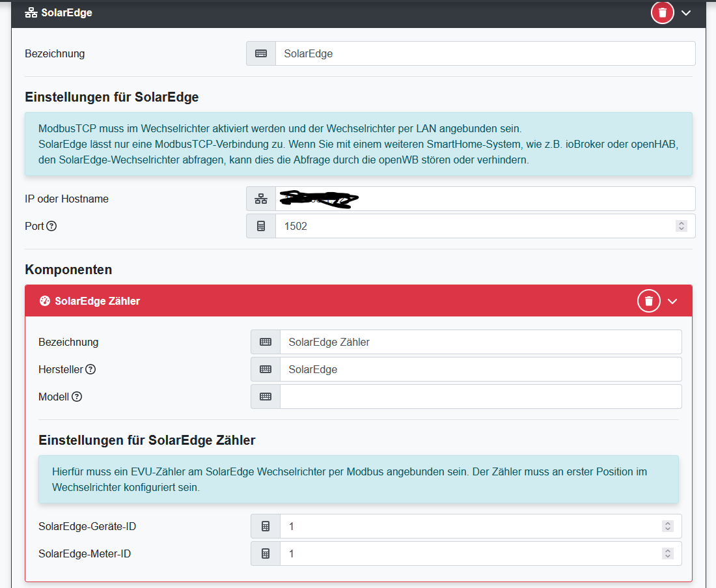Click the IP oder Hostname input field
This screenshot has height=588, width=716.
(x=485, y=199)
